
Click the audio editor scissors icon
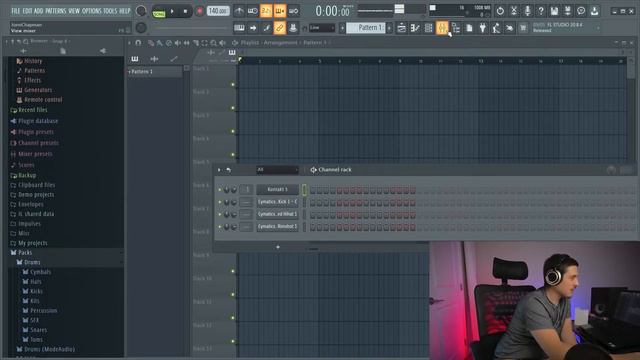(x=514, y=11)
